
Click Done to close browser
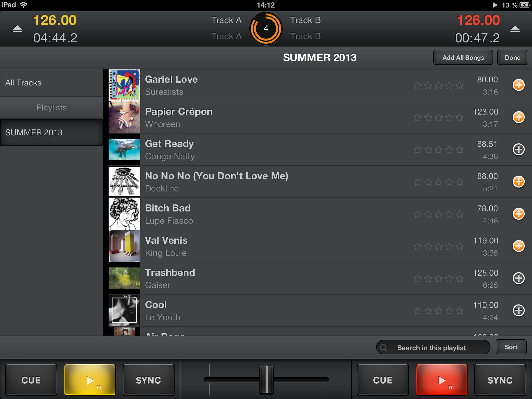point(513,58)
